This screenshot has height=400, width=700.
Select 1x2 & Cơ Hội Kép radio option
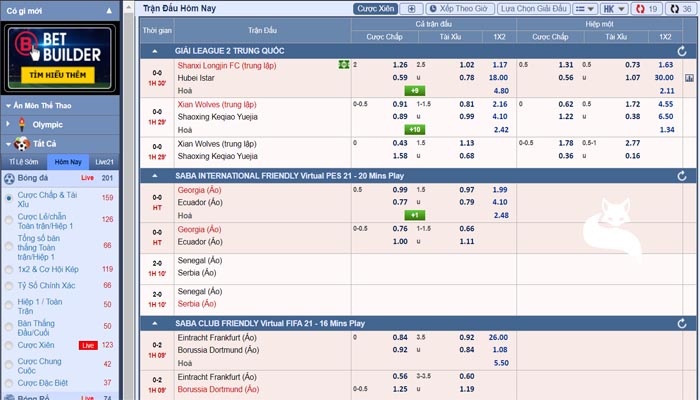tap(8, 270)
